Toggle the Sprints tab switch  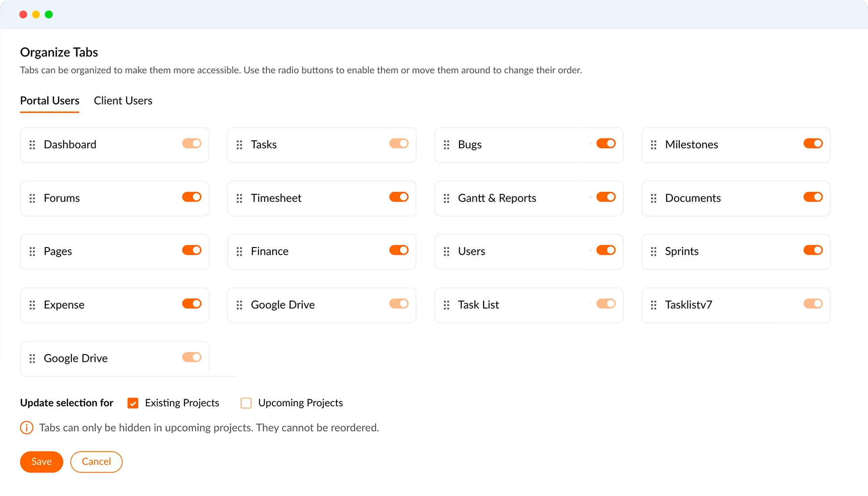coord(813,250)
